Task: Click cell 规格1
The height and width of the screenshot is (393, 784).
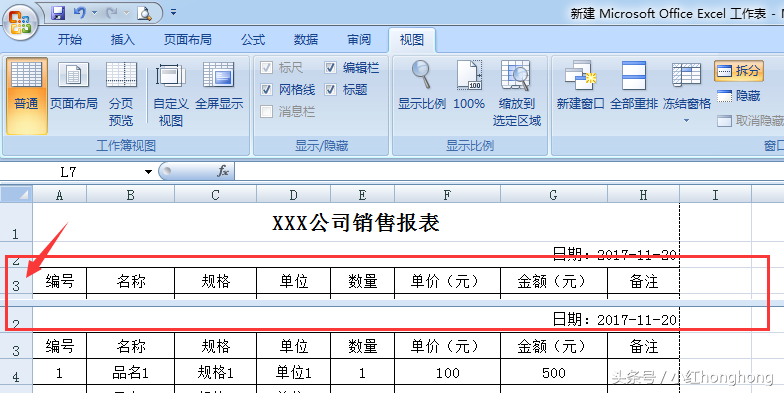Action: tap(216, 372)
